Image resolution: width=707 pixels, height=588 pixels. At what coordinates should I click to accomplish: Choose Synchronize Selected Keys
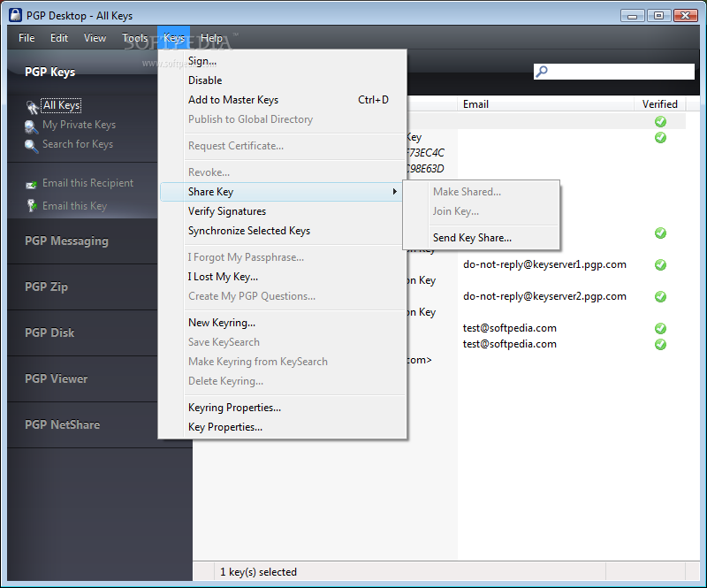click(282, 231)
